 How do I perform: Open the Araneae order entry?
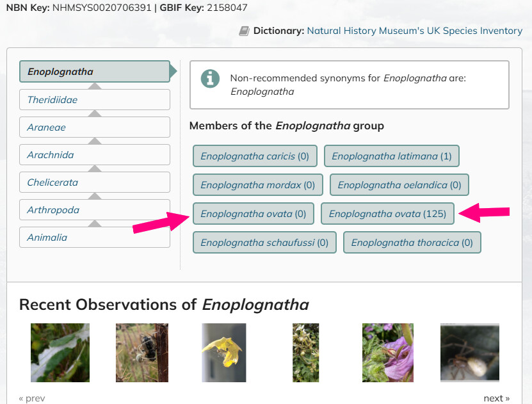point(95,127)
